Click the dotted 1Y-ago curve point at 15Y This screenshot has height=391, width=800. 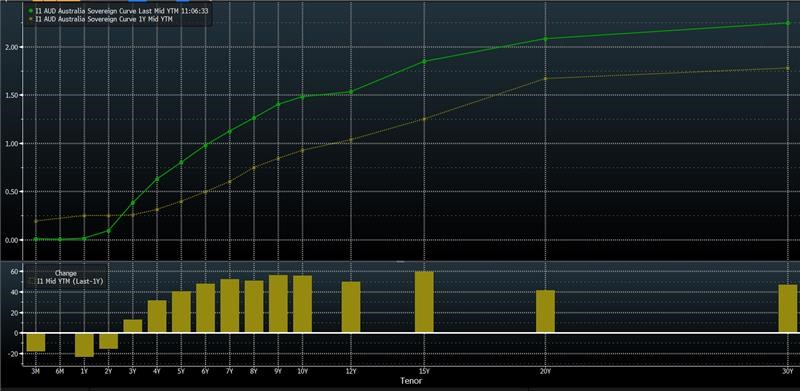424,119
